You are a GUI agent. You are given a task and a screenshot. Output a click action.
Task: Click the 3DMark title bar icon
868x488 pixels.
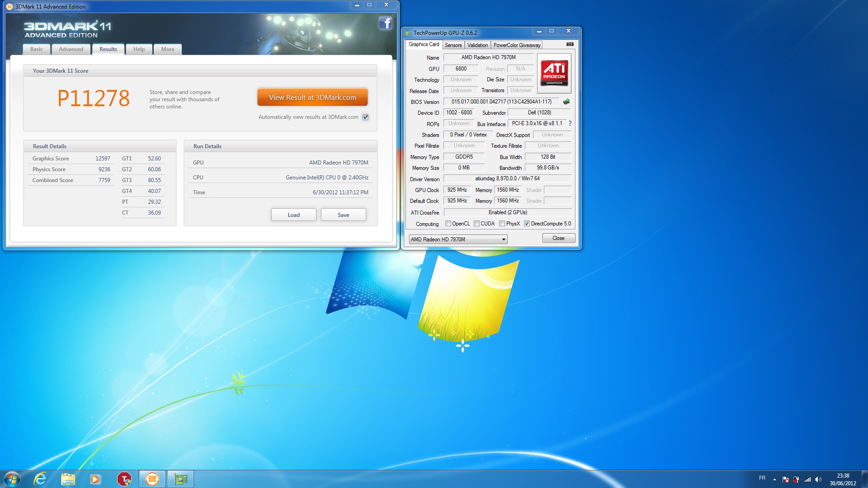pos(9,6)
